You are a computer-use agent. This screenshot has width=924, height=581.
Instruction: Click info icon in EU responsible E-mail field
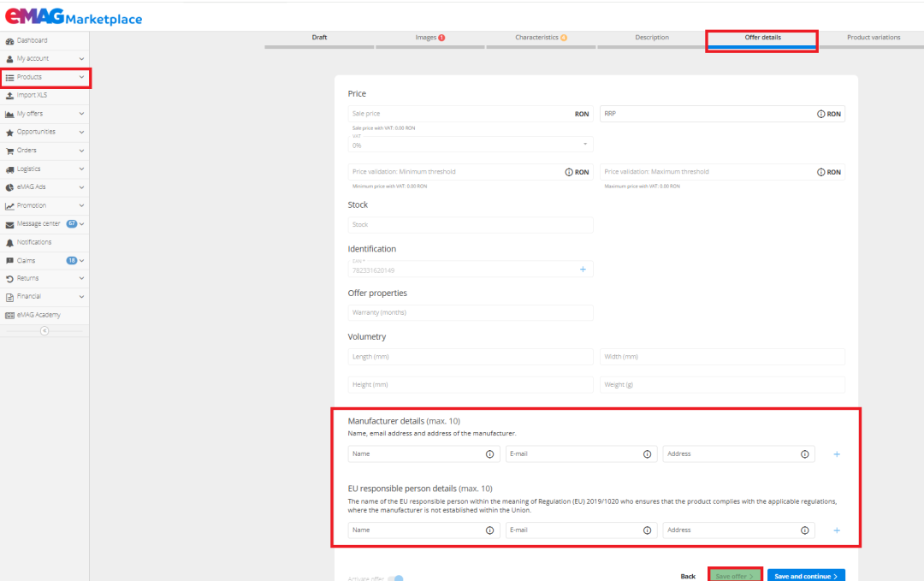click(647, 531)
